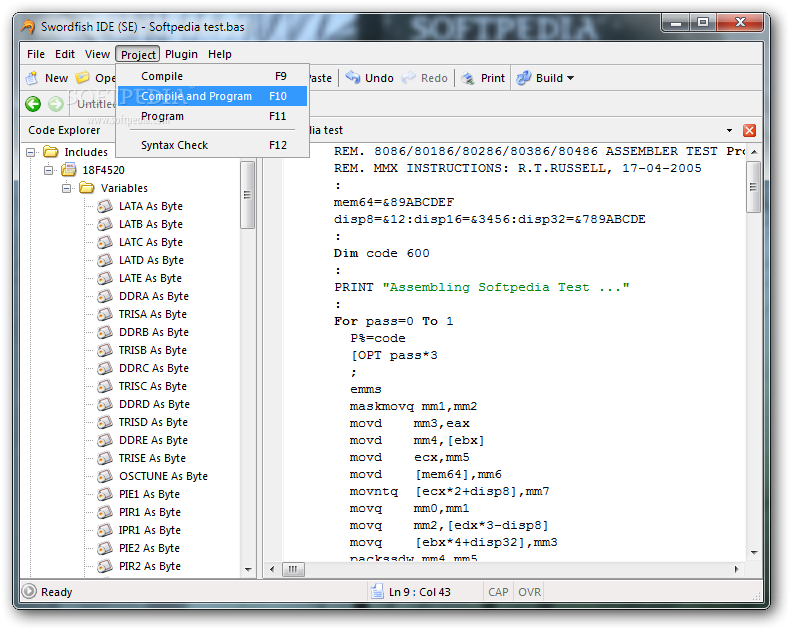Click the icon beside DDRD As Byte
Screen dimensions: 791x630
pos(104,404)
